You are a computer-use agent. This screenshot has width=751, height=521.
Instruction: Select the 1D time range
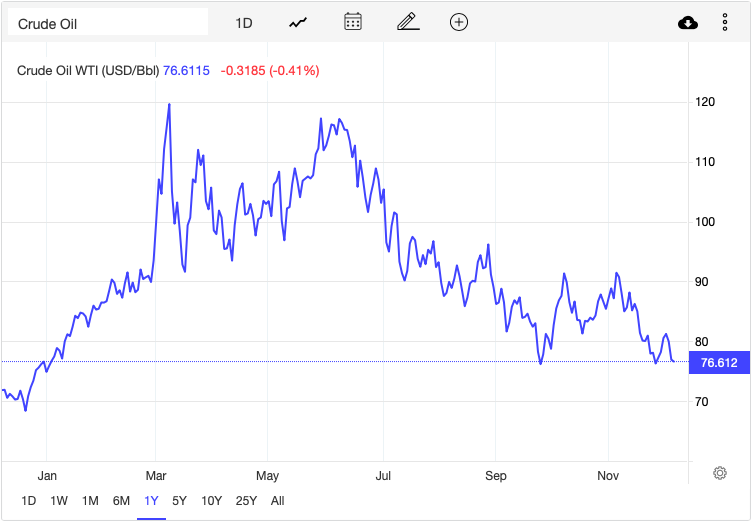click(28, 500)
